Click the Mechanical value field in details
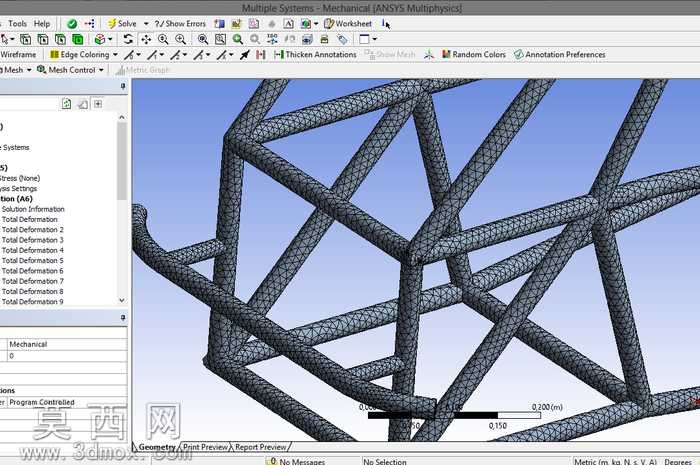 tap(67, 344)
